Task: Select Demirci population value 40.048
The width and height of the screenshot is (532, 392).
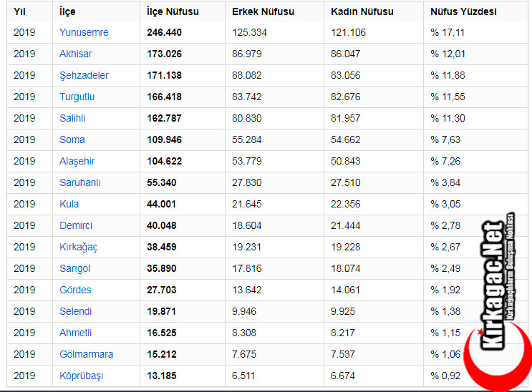Action: [162, 225]
